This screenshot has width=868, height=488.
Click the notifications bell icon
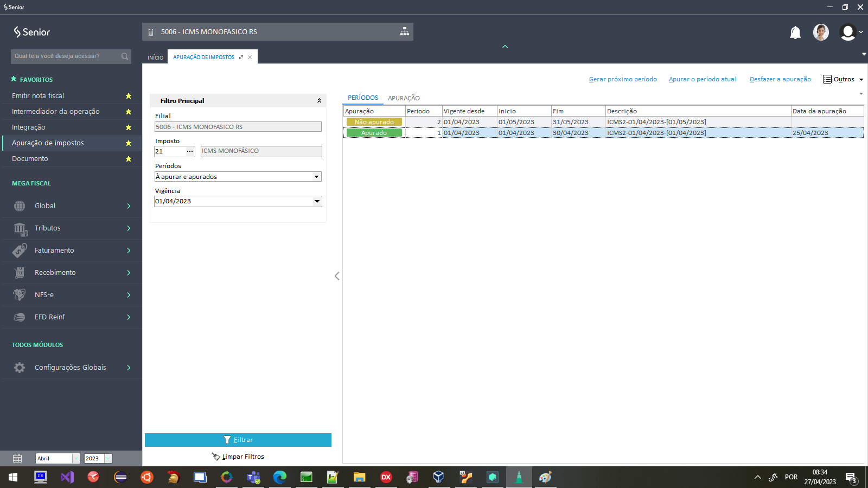795,33
